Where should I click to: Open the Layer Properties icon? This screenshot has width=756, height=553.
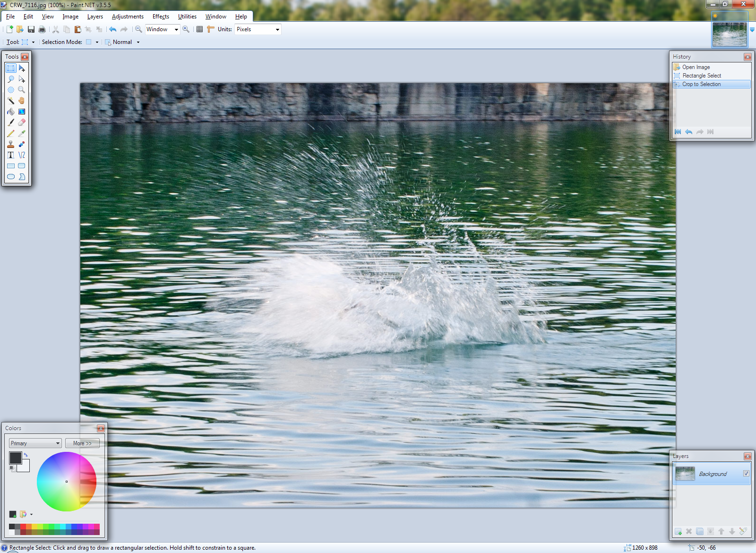click(x=743, y=531)
